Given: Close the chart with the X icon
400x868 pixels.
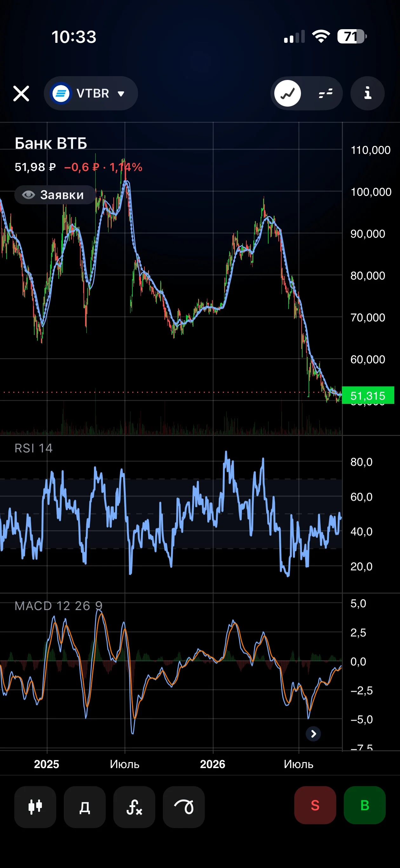Looking at the screenshot, I should coord(21,93).
